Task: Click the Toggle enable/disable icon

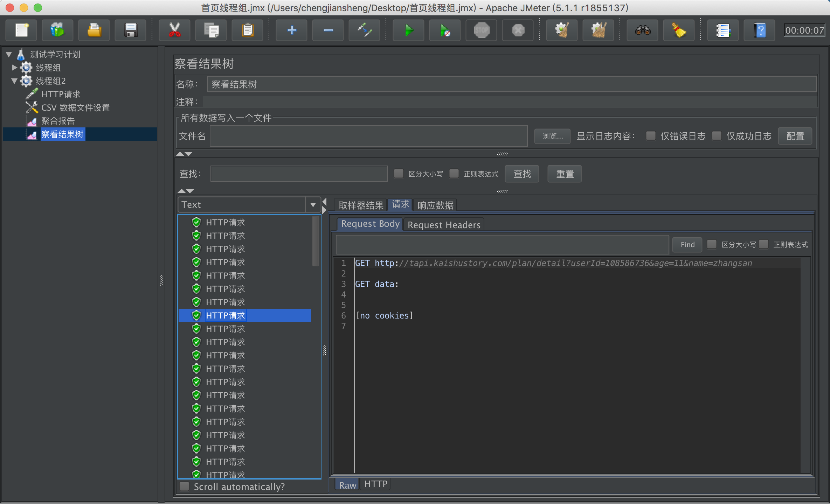Action: tap(365, 30)
